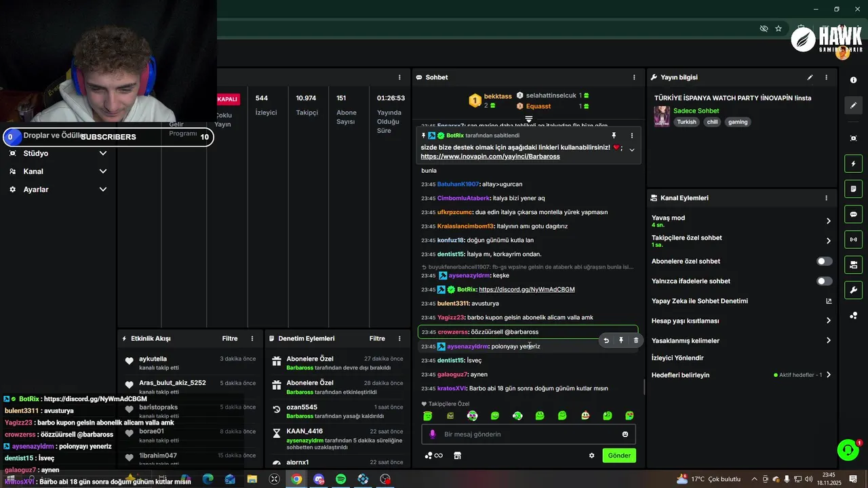Pin the highlighted chat message with pin icon
The image size is (868, 488).
coord(620,340)
